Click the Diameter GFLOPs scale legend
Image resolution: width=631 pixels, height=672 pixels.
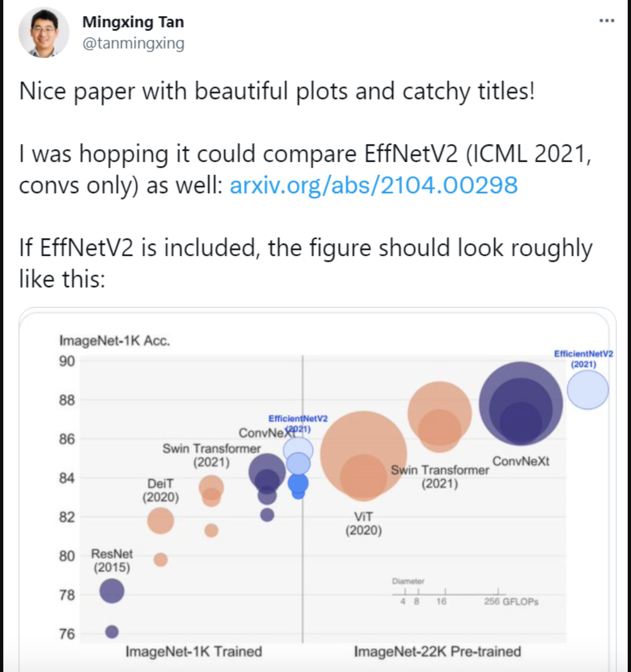pos(465,592)
